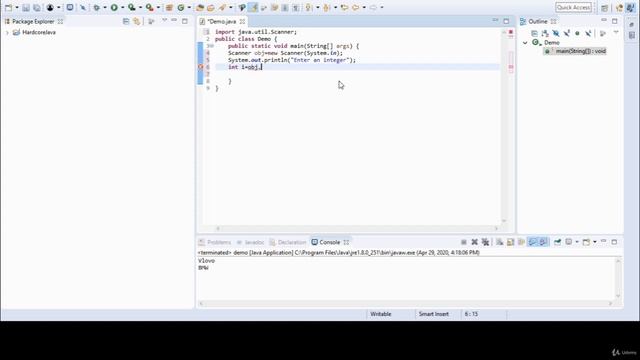This screenshot has height=360, width=640.
Task: Click the Clear Console icon
Action: click(500, 242)
